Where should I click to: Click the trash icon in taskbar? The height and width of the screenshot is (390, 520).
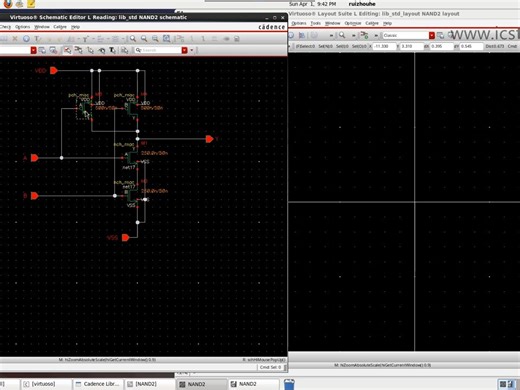tap(289, 384)
